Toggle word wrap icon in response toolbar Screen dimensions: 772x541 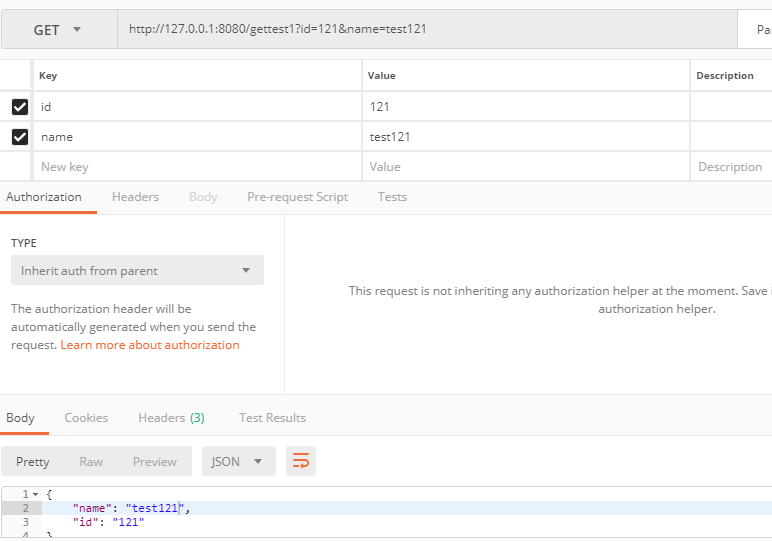click(x=300, y=461)
